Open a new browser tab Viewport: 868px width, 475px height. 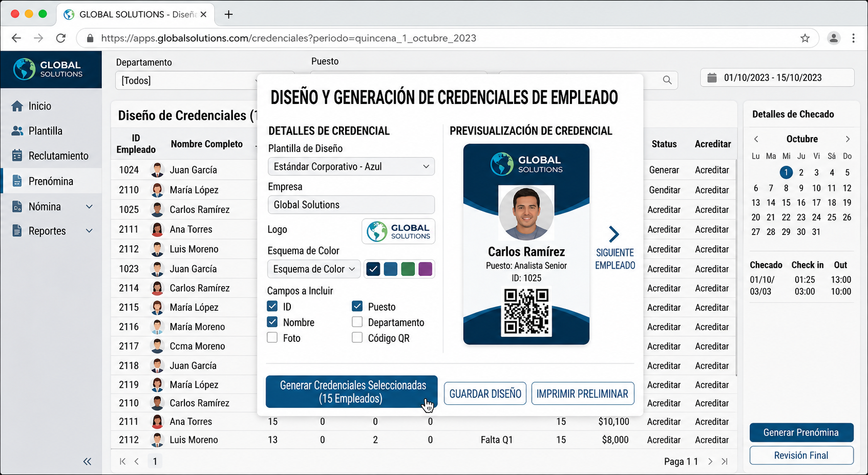228,14
